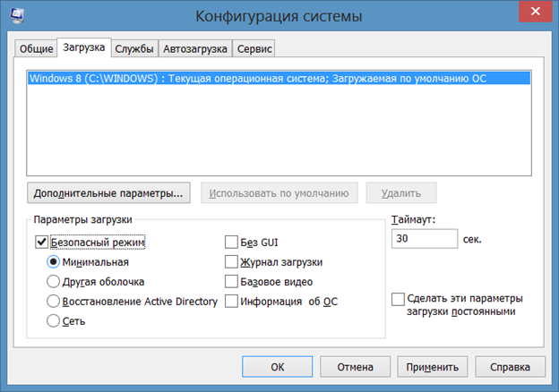Select the Другая оболочка radio button

click(x=54, y=282)
